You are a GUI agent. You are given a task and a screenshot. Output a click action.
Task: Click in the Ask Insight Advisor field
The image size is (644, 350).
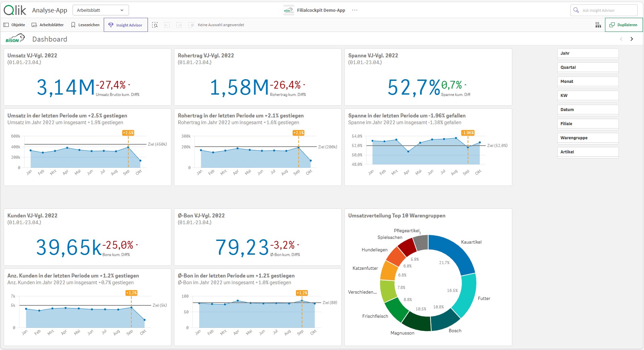[604, 10]
